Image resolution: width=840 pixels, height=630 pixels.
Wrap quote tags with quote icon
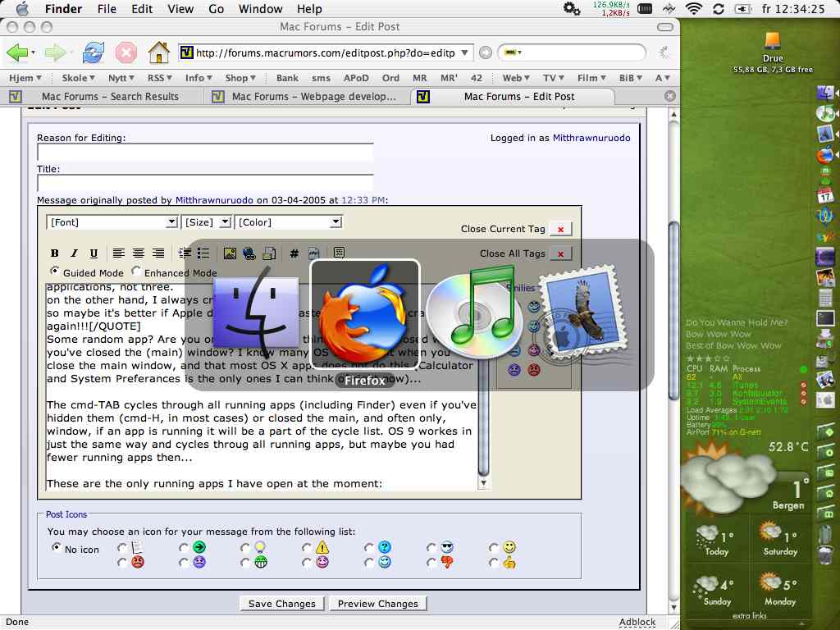[339, 253]
